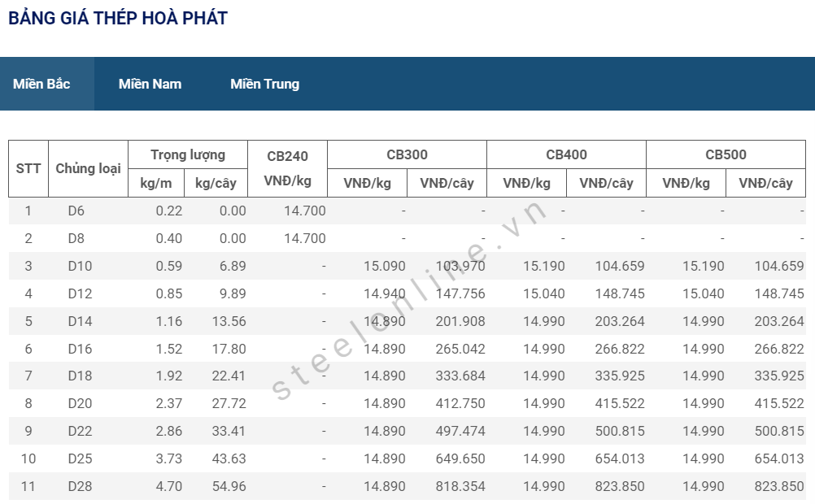Click the 15.090 CB300 price for D10
815x504 pixels.
pyautogui.click(x=384, y=266)
